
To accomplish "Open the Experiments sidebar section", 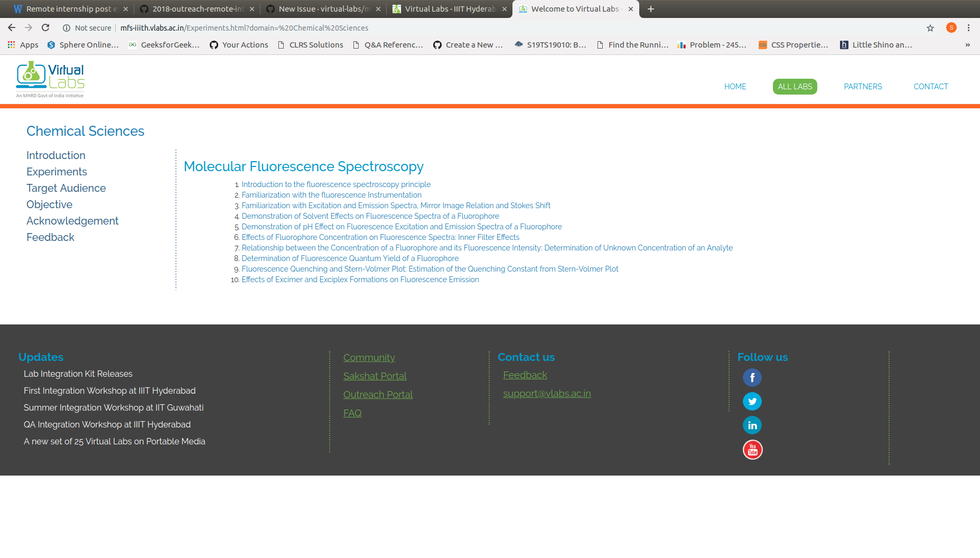I will [x=57, y=171].
